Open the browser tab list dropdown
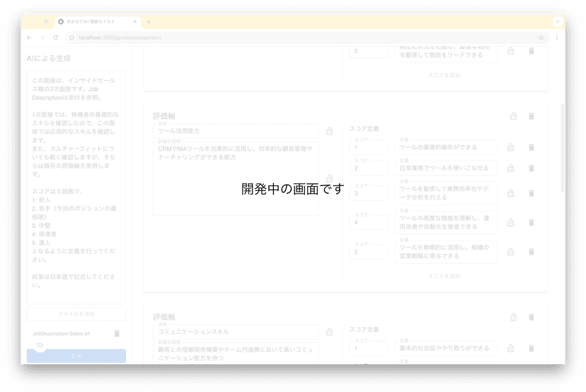Viewport: 586px width, 392px height. [557, 22]
